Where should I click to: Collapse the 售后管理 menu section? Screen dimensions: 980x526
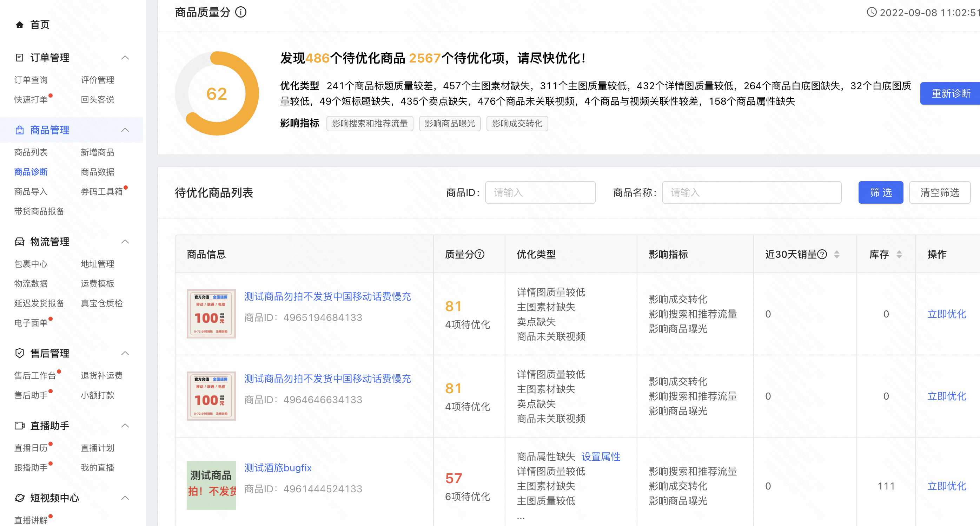(x=125, y=353)
